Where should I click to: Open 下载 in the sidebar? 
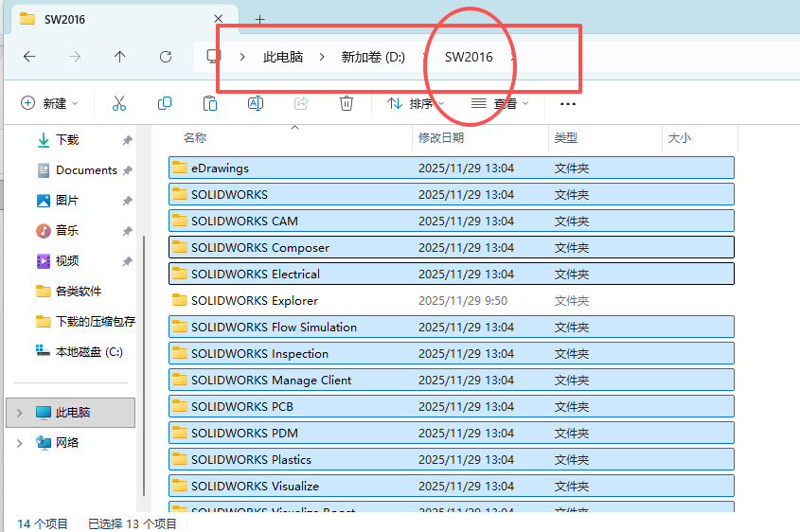pos(67,140)
